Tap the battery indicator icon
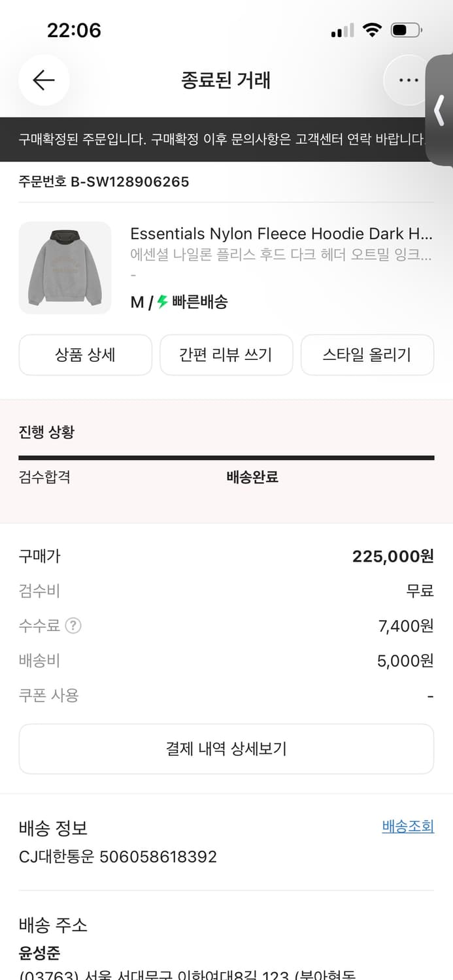This screenshot has height=980, width=453. pyautogui.click(x=404, y=29)
